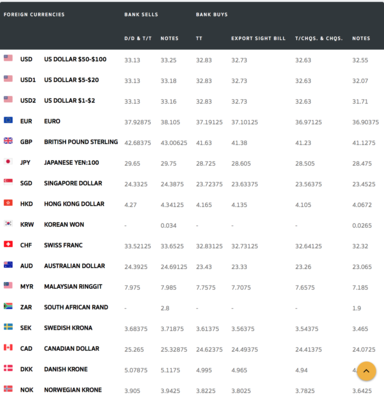The height and width of the screenshot is (400, 384).
Task: Click the Canada flag icon for CAD
Action: [x=8, y=347]
